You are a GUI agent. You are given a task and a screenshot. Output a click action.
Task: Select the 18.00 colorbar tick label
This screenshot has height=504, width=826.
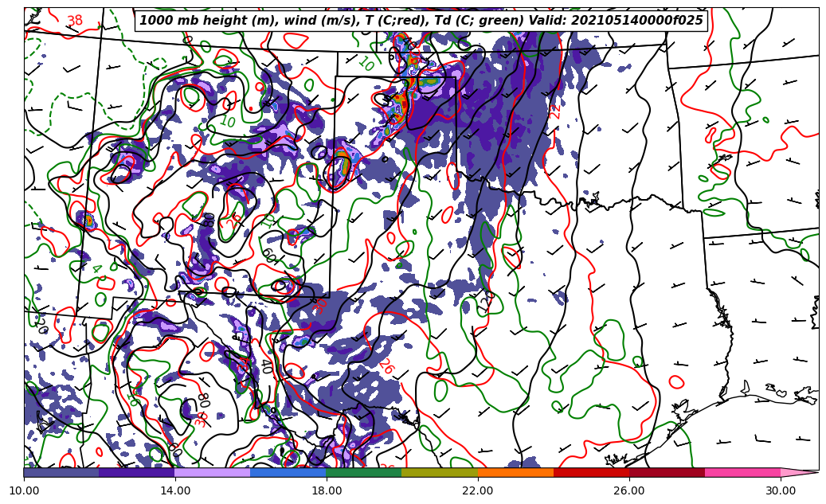point(326,490)
